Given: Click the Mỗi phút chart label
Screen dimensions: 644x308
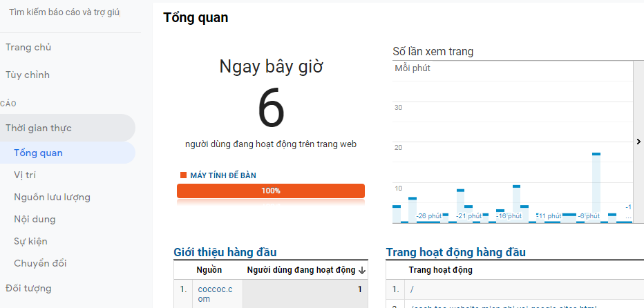Looking at the screenshot, I should (413, 68).
